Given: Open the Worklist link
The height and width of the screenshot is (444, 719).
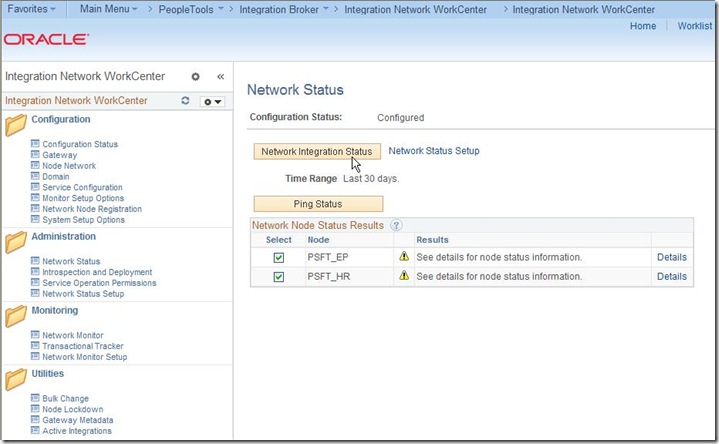Looking at the screenshot, I should point(695,26).
